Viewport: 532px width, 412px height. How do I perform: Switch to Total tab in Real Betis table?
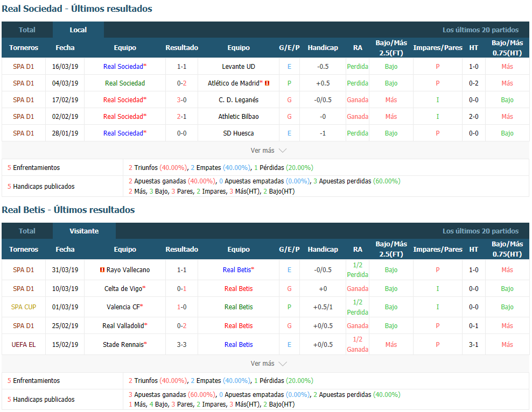point(27,231)
